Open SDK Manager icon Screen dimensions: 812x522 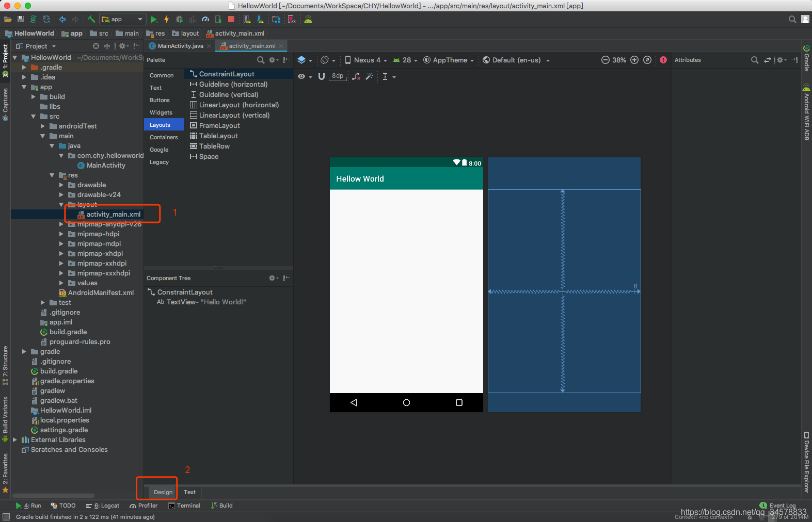pos(260,20)
